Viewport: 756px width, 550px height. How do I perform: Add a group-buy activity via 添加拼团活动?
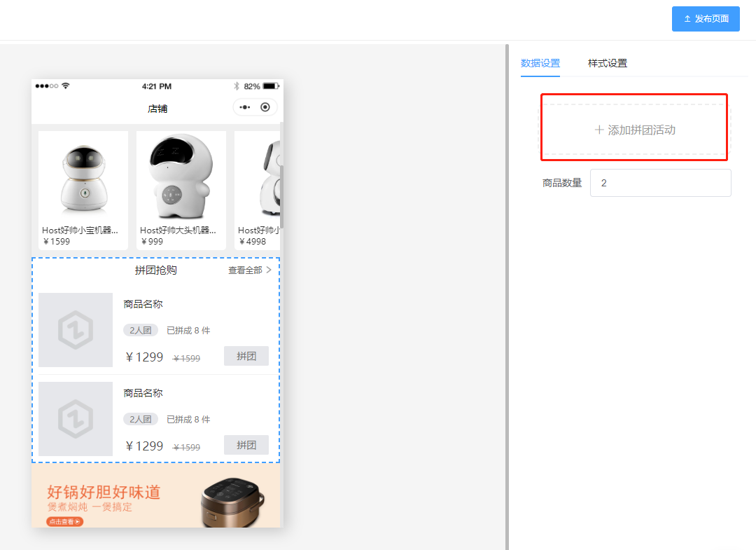point(634,130)
